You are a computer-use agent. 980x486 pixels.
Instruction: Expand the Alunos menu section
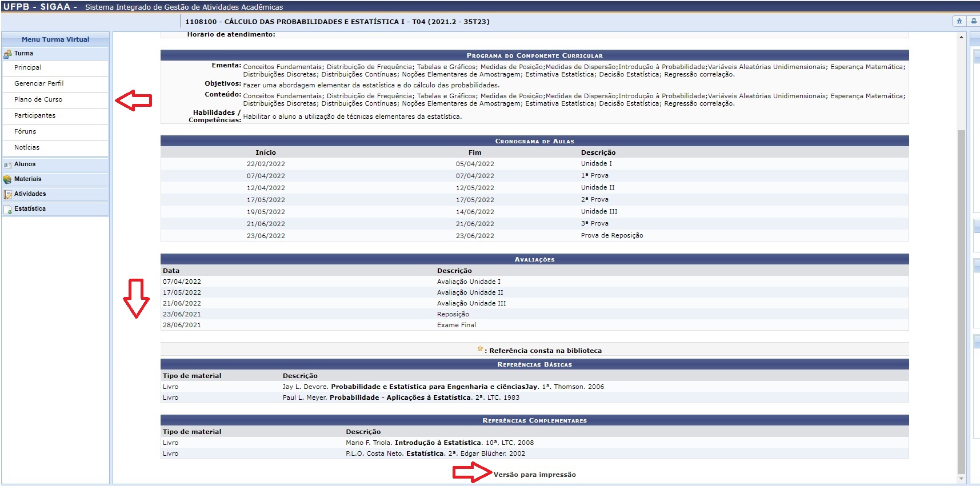coord(25,164)
